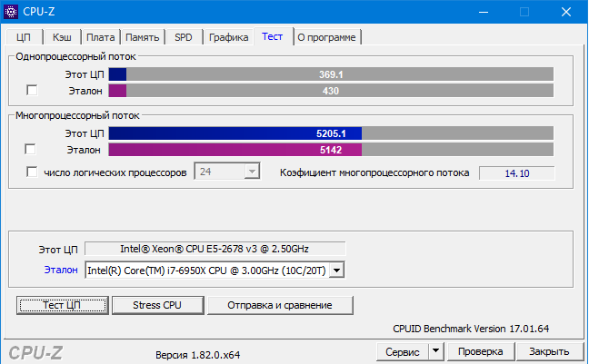This screenshot has height=364, width=589.
Task: Click the CPUID Benchmark Version 17.01.64 text
Action: tap(471, 329)
